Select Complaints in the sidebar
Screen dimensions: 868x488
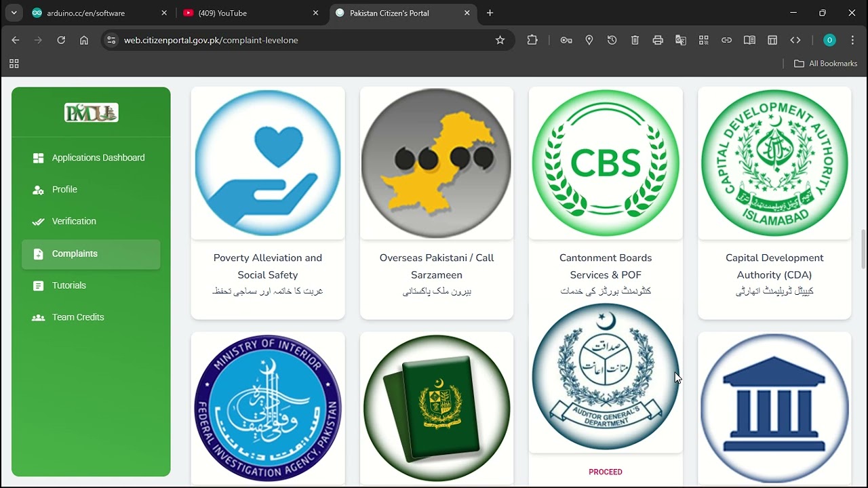tap(91, 254)
